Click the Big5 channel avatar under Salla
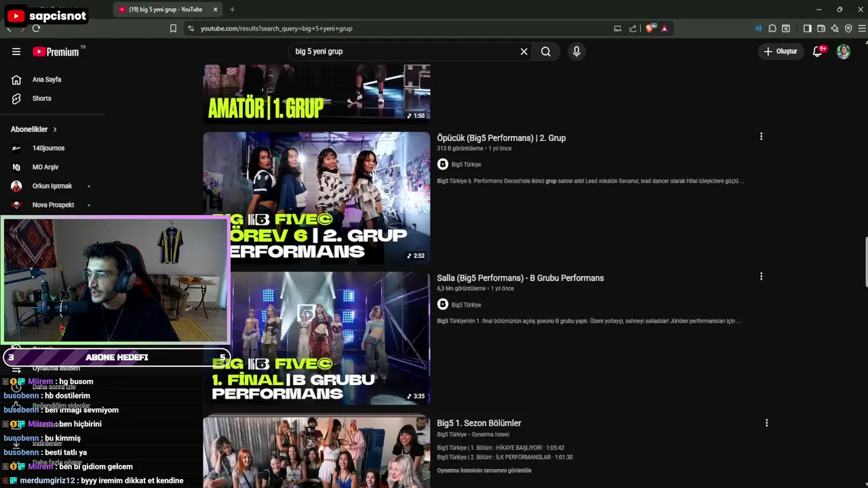The height and width of the screenshot is (488, 868). (x=443, y=304)
